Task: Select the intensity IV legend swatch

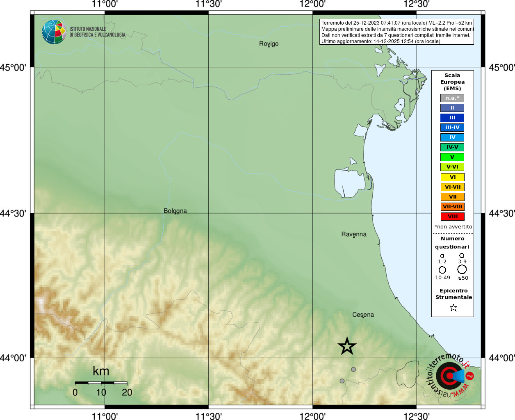Action: click(x=452, y=137)
